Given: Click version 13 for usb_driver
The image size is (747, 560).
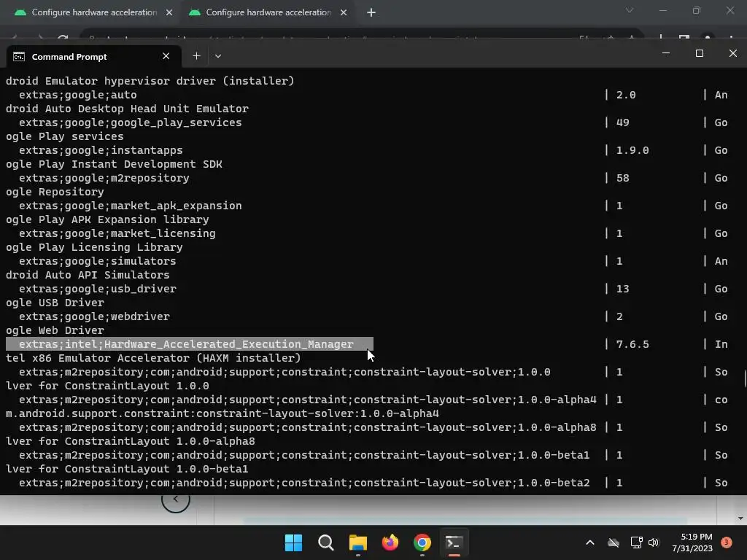Looking at the screenshot, I should (x=623, y=289).
